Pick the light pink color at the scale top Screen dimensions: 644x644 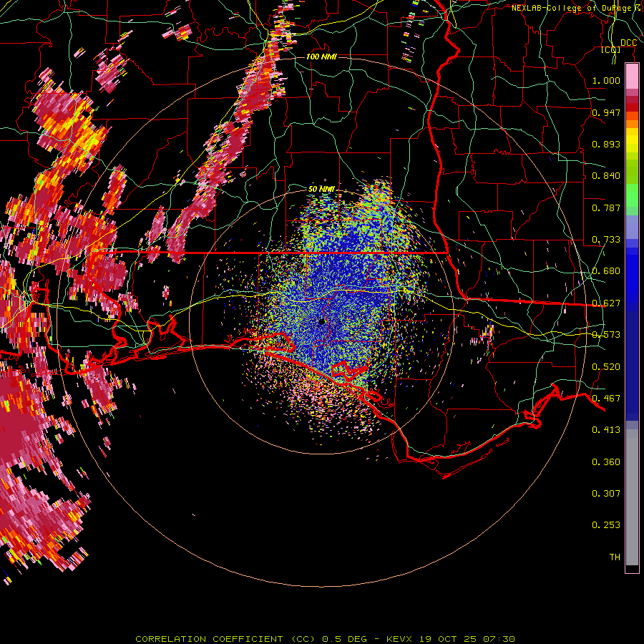coord(632,77)
